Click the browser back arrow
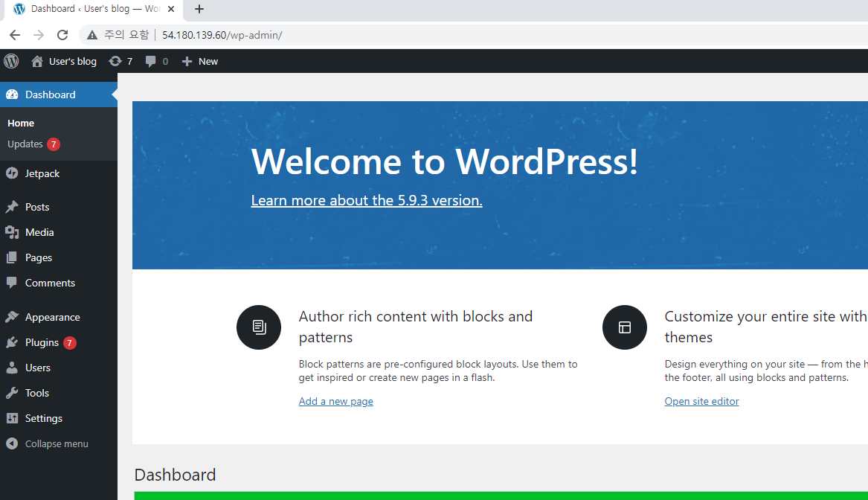This screenshot has height=500, width=868. pyautogui.click(x=15, y=35)
